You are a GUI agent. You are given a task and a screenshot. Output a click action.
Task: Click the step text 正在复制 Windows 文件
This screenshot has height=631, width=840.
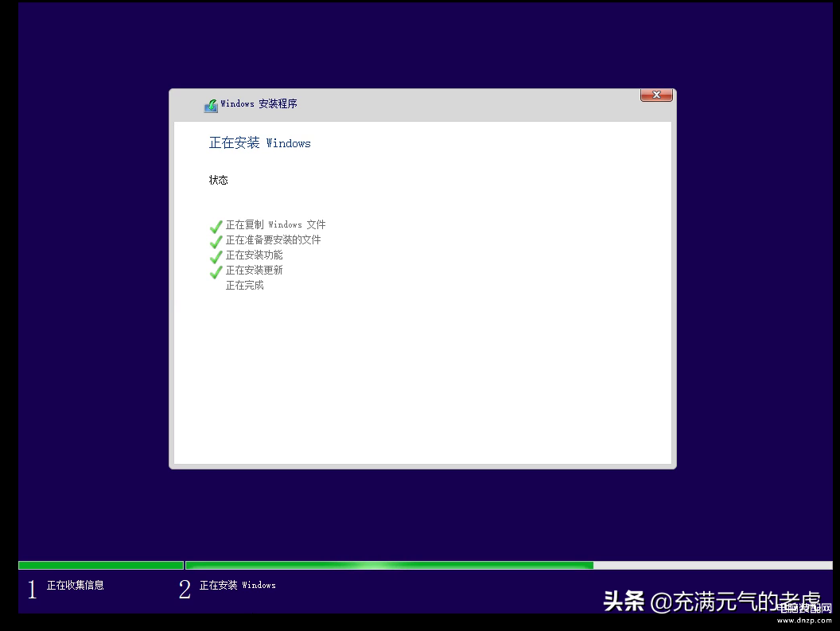pyautogui.click(x=275, y=224)
